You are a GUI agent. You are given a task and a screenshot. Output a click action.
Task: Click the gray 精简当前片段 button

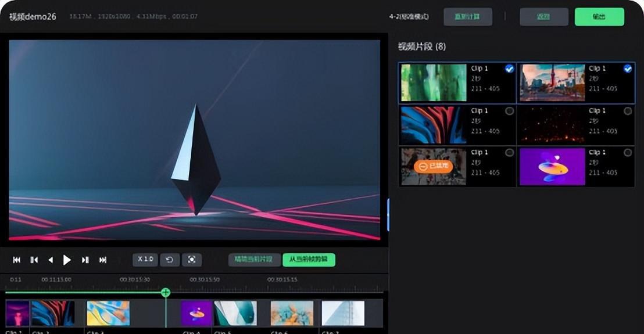click(254, 260)
